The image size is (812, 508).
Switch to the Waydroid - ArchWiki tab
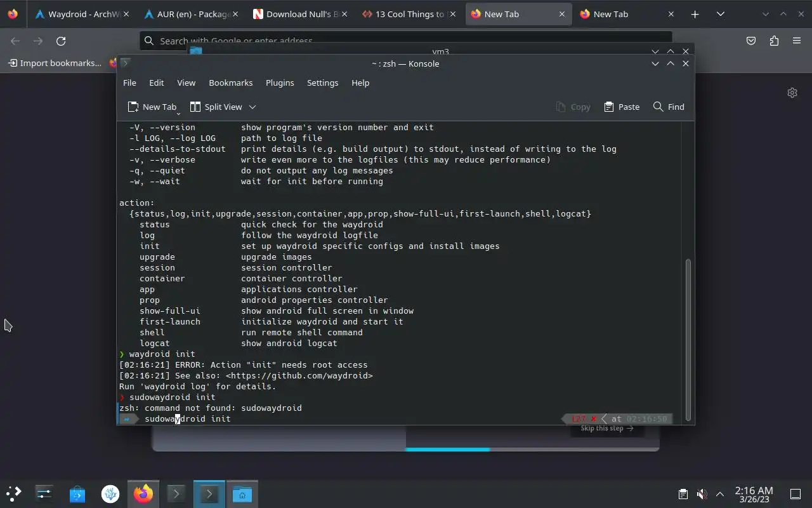coord(81,14)
